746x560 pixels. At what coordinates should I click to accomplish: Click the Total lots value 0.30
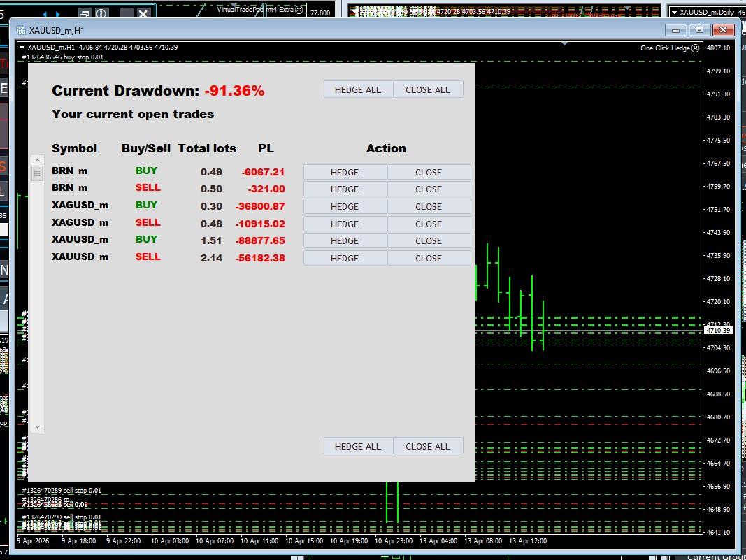click(211, 206)
